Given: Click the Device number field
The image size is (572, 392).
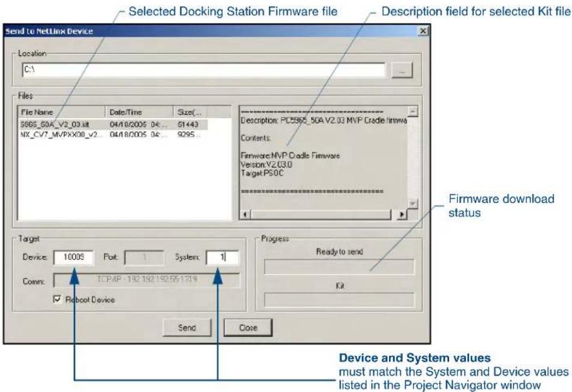Looking at the screenshot, I should (73, 258).
